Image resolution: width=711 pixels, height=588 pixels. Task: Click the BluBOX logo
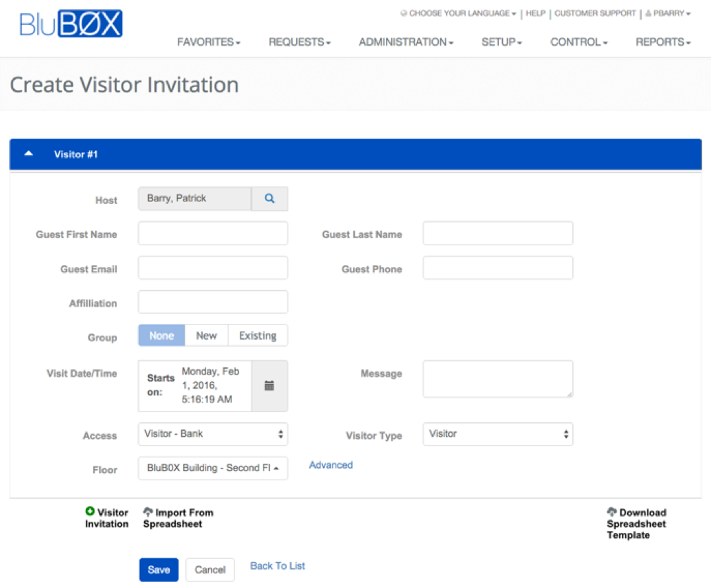(71, 24)
